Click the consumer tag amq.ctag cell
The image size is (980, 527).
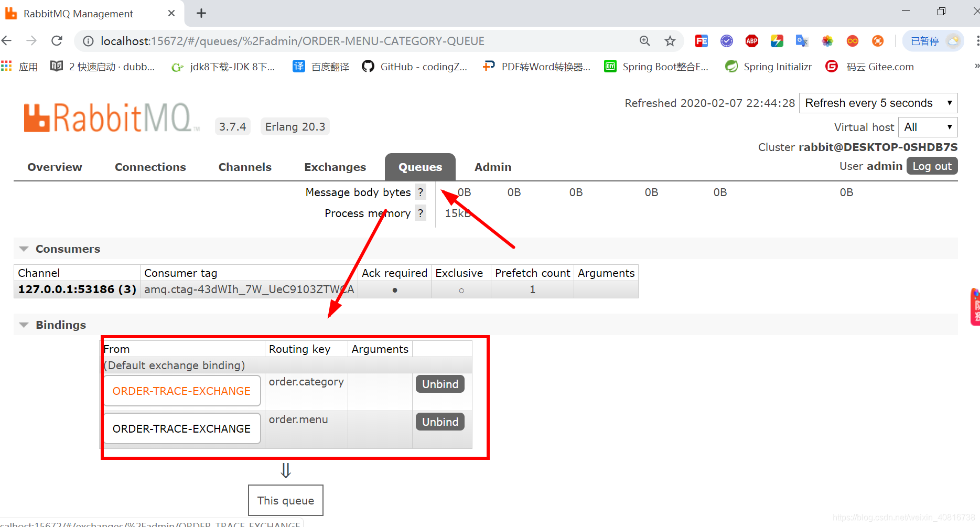[249, 289]
